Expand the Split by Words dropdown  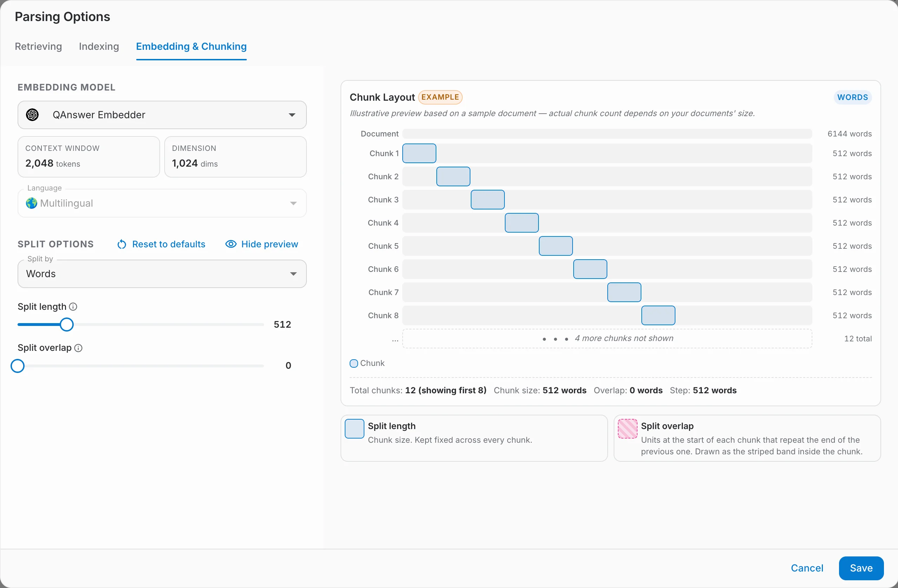[162, 274]
